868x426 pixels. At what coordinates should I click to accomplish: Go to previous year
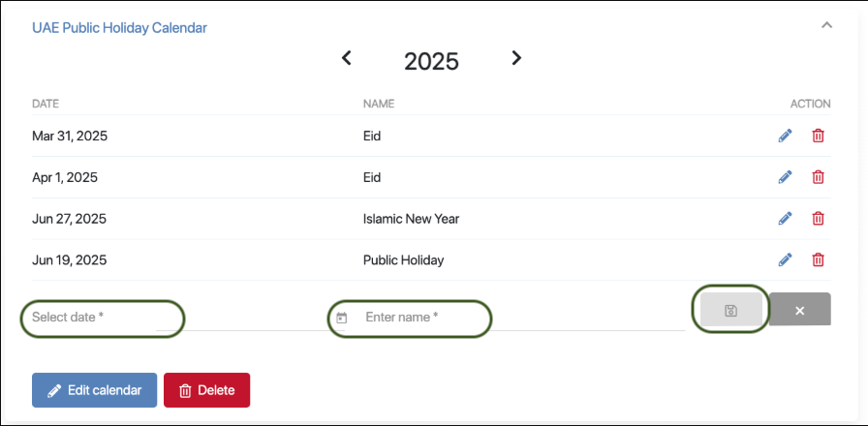tap(347, 58)
